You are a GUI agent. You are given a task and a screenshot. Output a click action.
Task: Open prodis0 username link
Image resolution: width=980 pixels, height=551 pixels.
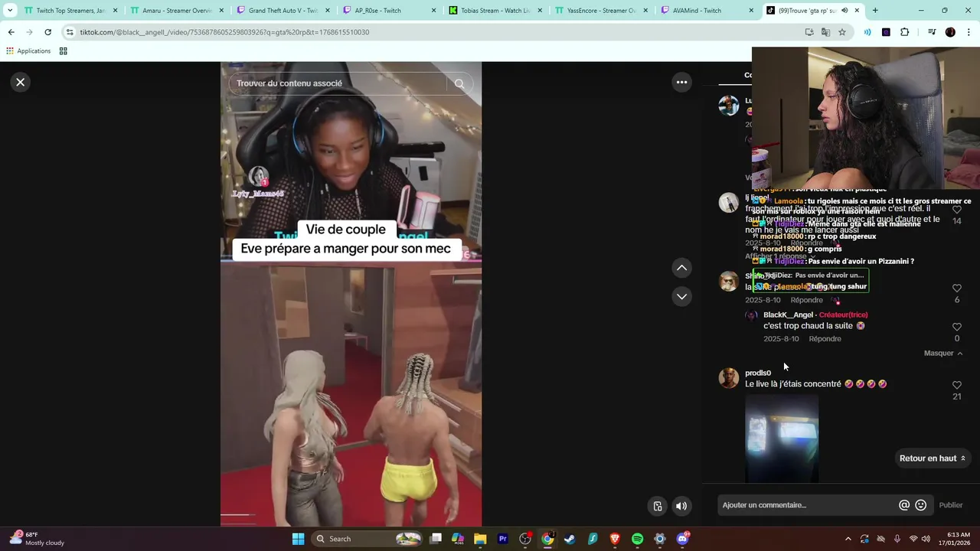pyautogui.click(x=758, y=373)
